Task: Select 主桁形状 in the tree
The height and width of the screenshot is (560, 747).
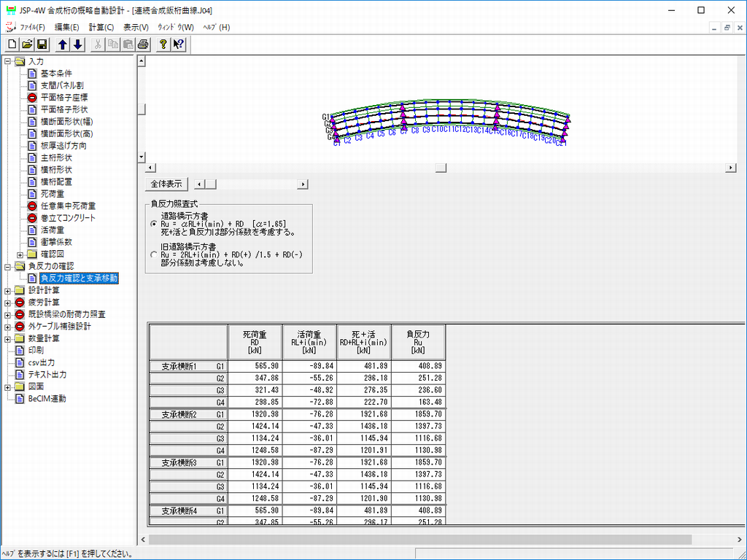Action: click(x=55, y=157)
